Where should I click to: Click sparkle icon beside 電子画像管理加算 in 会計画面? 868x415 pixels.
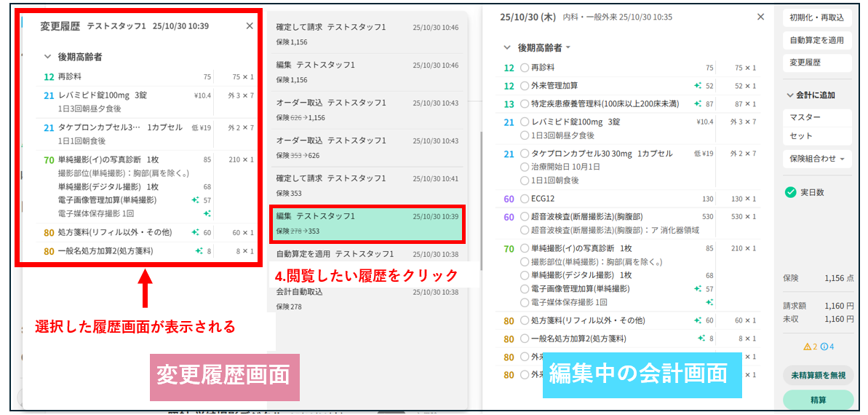click(x=698, y=288)
